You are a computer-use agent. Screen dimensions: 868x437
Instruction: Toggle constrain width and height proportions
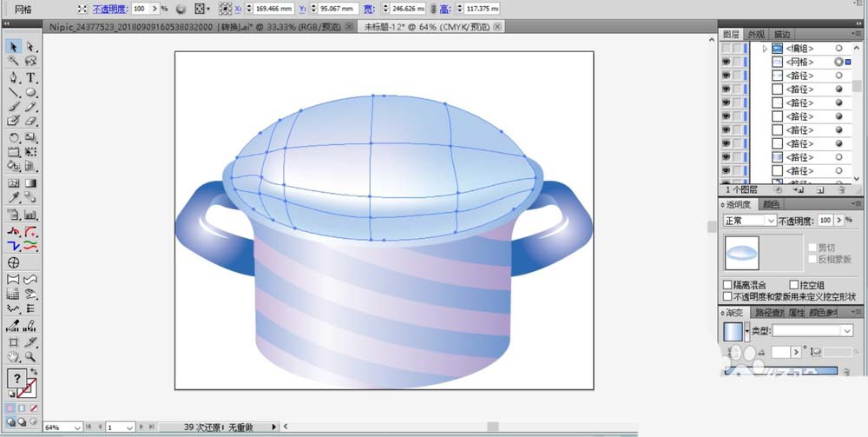(433, 9)
